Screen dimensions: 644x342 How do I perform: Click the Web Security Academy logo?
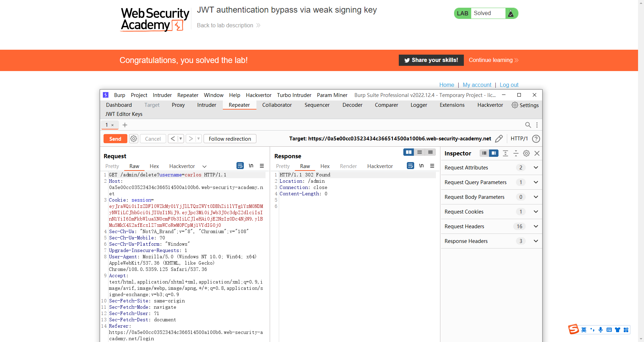coord(155,20)
